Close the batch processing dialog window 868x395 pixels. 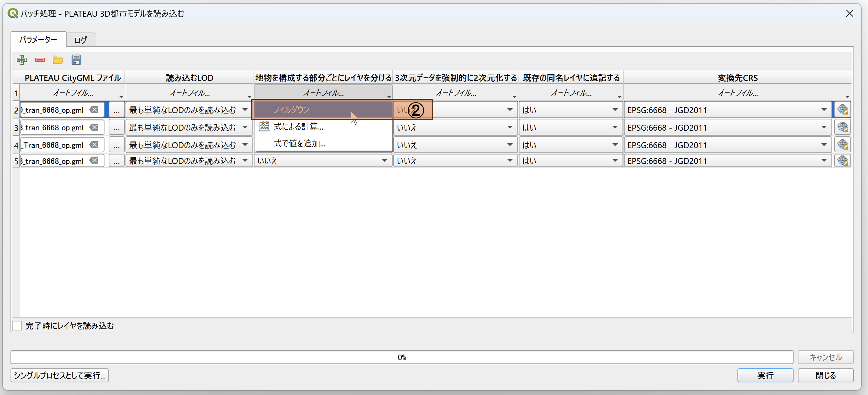click(849, 13)
